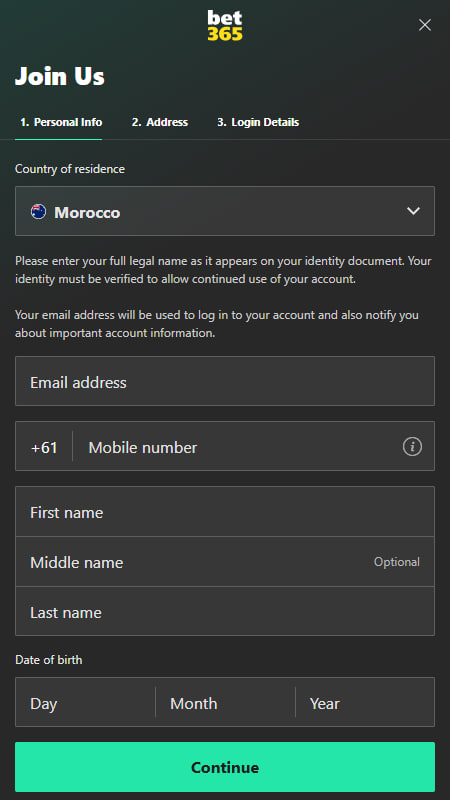450x800 pixels.
Task: Focus the Email address field
Action: tap(225, 381)
